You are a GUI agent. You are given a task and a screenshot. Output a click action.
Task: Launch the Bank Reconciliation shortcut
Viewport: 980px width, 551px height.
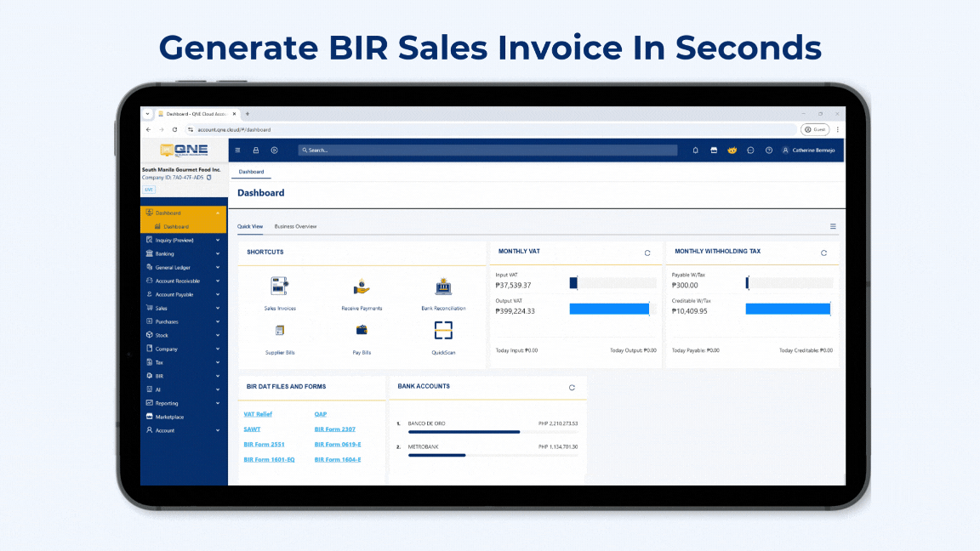pyautogui.click(x=443, y=287)
